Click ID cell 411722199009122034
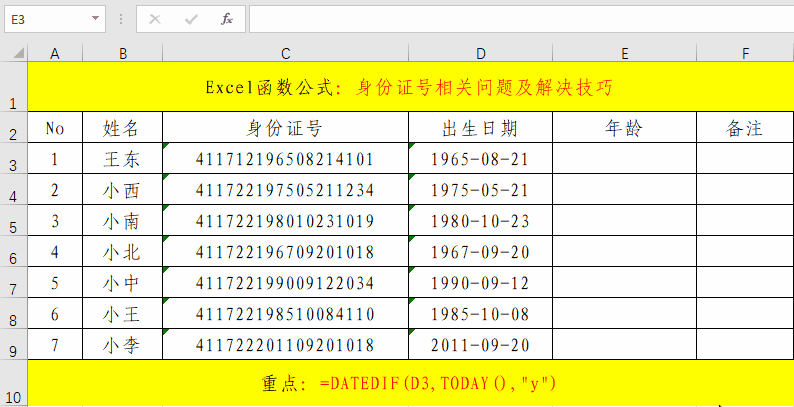 point(286,282)
